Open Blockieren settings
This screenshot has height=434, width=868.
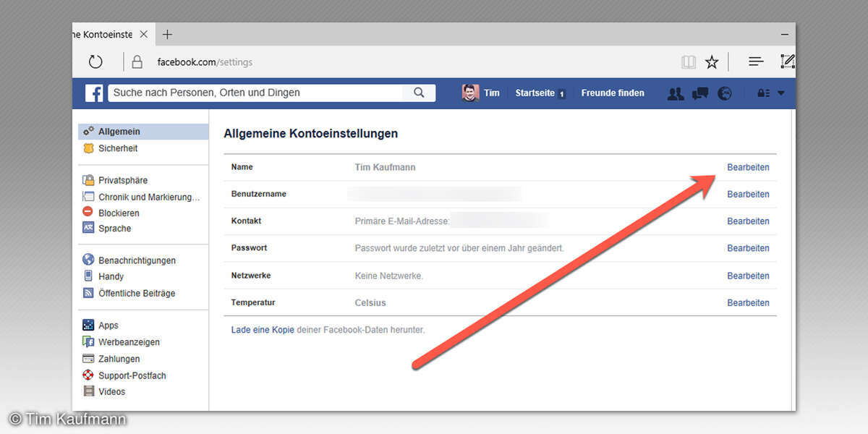pos(119,213)
